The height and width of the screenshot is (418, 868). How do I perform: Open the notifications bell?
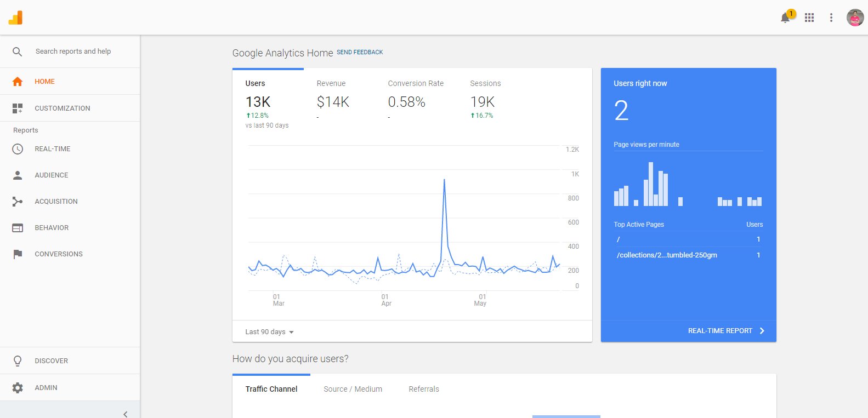click(785, 18)
